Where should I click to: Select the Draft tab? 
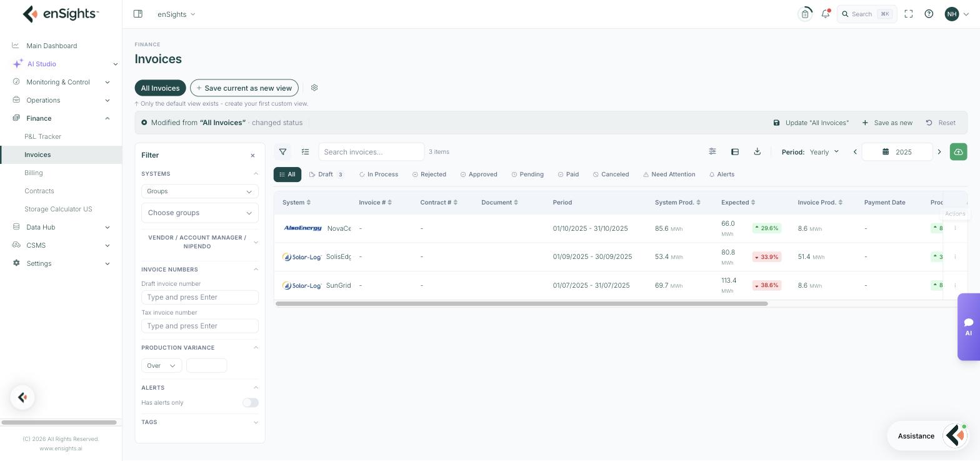tap(327, 175)
